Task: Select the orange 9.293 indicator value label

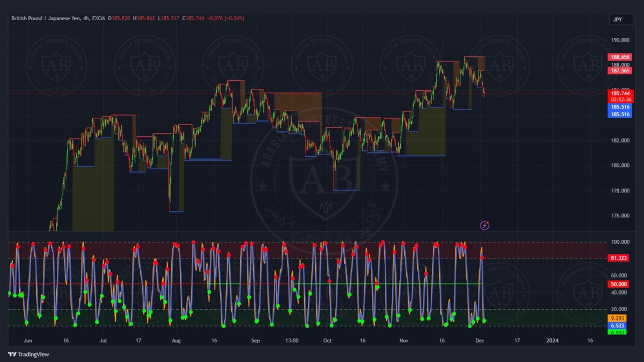Action: [617, 318]
